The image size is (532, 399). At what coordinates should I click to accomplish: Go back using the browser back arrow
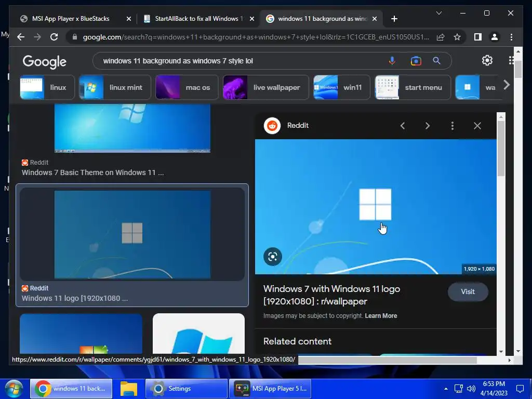[x=21, y=37]
